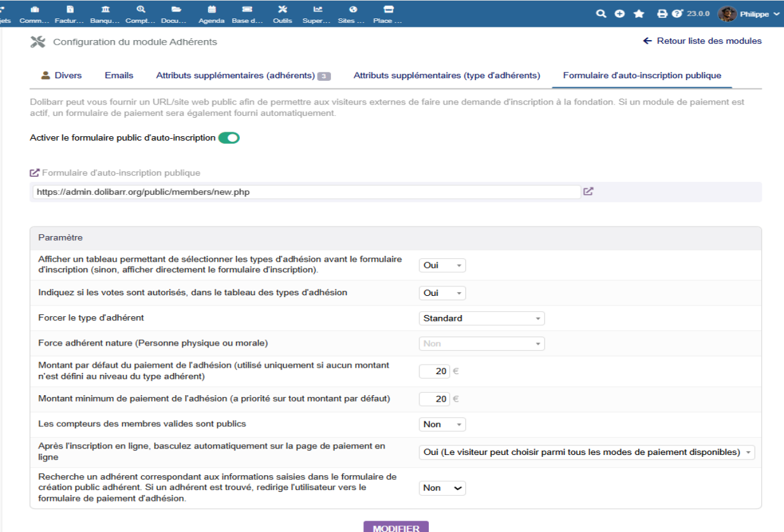Image resolution: width=784 pixels, height=532 pixels.
Task: Click the MODIFIER button
Action: (x=396, y=527)
